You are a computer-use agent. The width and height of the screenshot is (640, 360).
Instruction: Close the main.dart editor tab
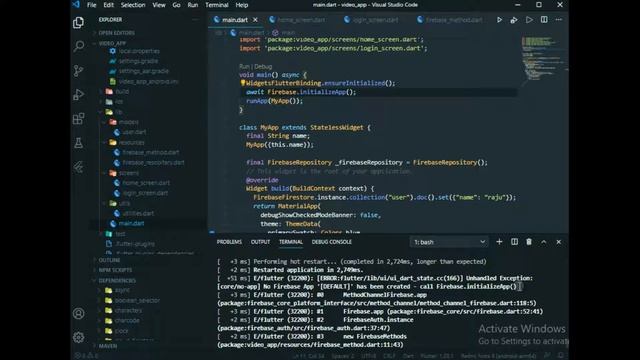point(255,20)
